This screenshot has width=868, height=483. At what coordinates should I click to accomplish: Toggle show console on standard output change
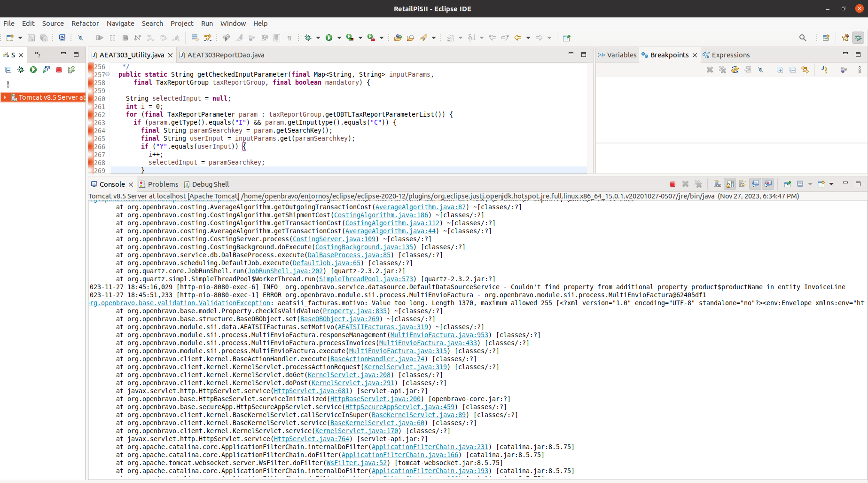[755, 184]
